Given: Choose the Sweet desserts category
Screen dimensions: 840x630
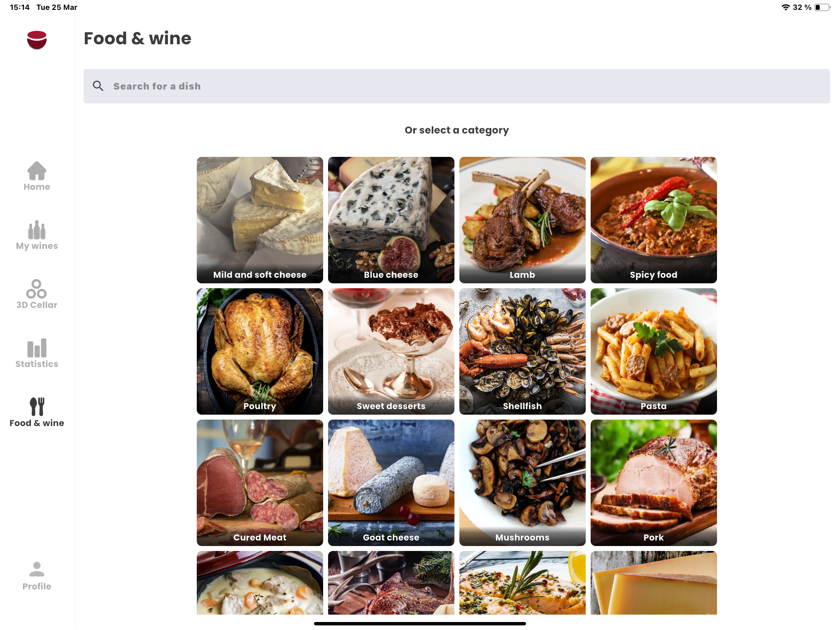Looking at the screenshot, I should pos(391,352).
